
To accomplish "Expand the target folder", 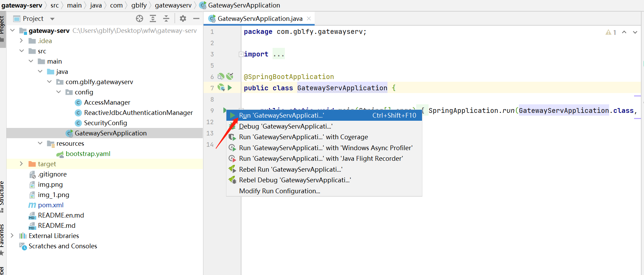I will click(x=22, y=164).
